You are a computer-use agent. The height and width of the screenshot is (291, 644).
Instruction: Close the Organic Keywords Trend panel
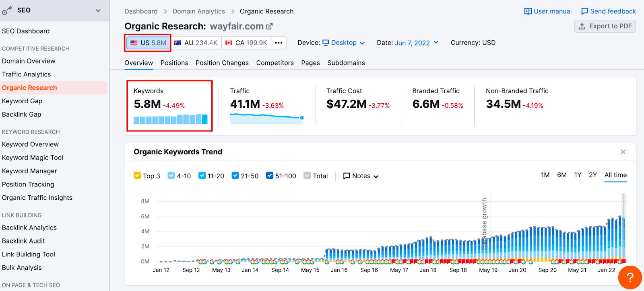point(623,152)
